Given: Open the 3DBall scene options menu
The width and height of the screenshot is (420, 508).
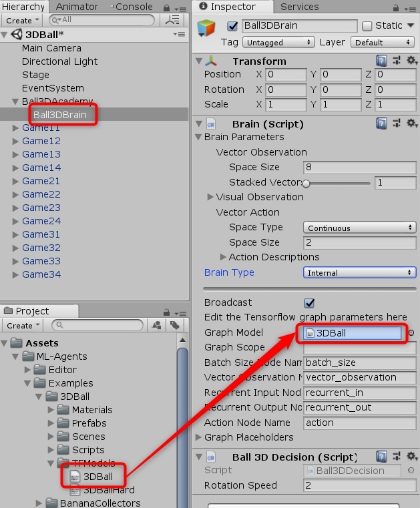Looking at the screenshot, I should pyautogui.click(x=179, y=34).
